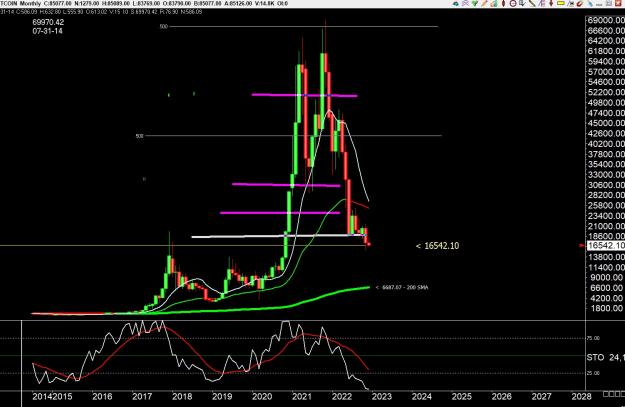This screenshot has height=407, width=625.
Task: Click the pink crossed lines toolbar icon
Action: (x=465, y=4)
